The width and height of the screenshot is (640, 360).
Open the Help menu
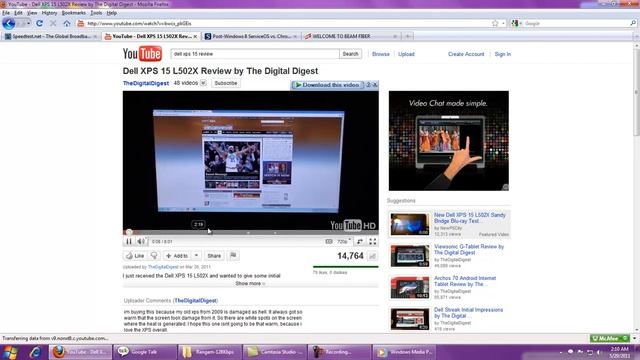(x=112, y=13)
